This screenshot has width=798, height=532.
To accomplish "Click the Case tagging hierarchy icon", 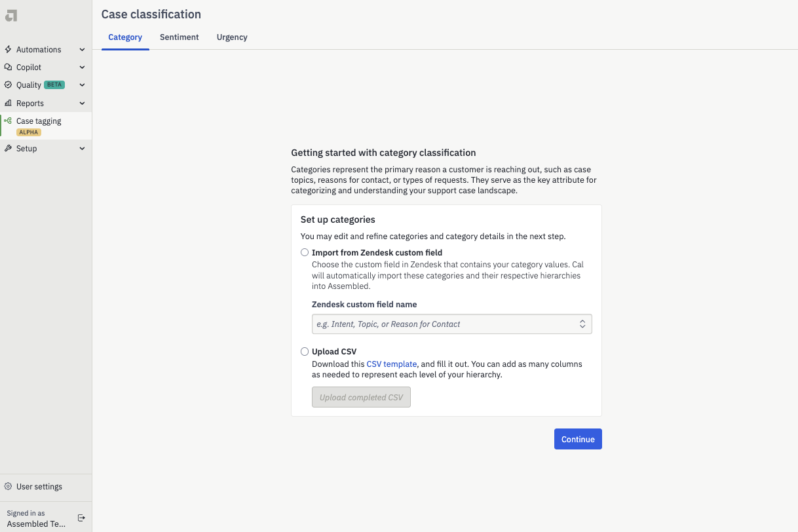I will (9, 121).
